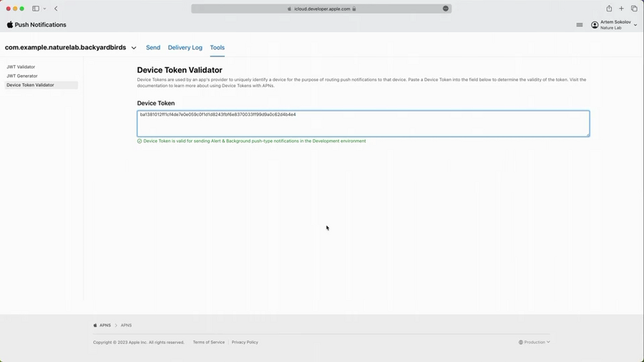Select the Tools tab
Screen dimensions: 644x362
point(218,48)
